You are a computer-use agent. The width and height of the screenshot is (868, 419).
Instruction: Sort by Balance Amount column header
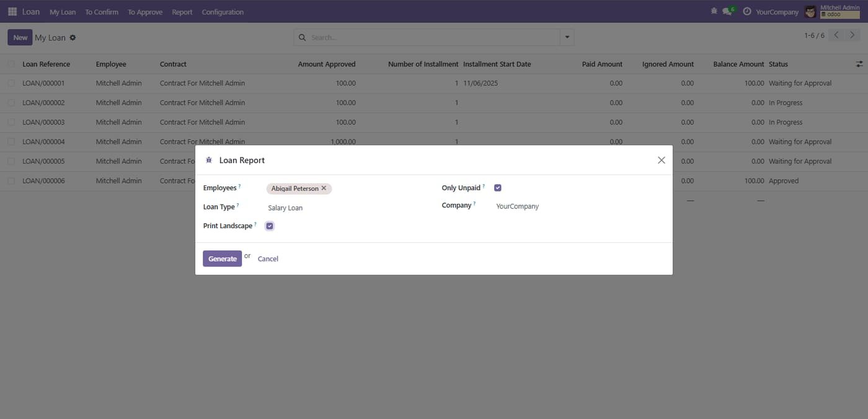click(x=738, y=64)
